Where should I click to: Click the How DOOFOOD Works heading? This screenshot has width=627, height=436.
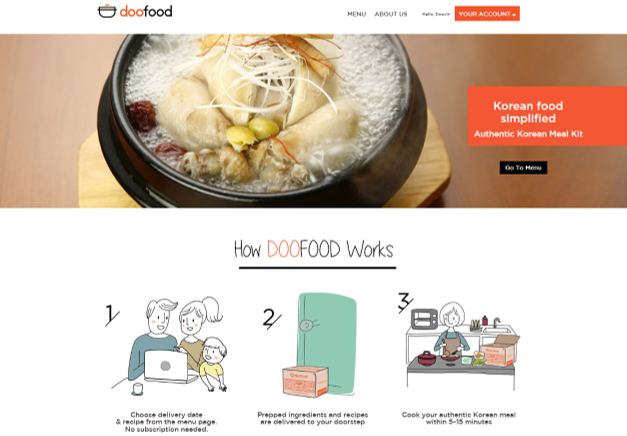click(314, 249)
